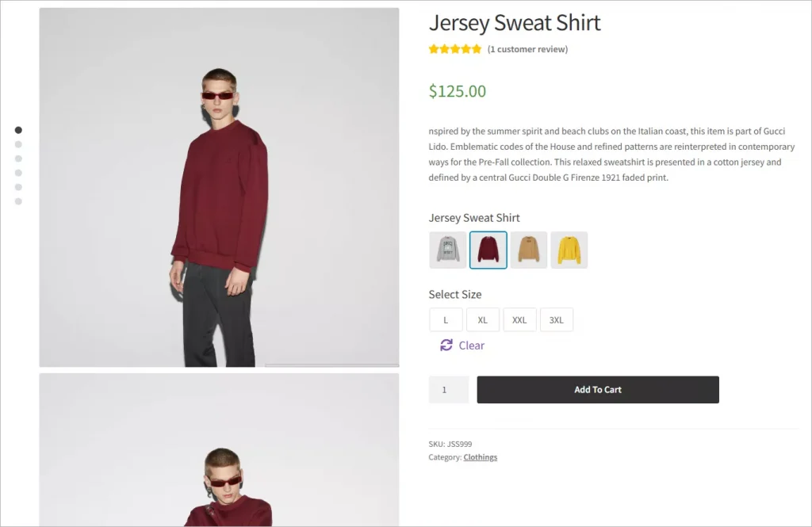Click Clear to reset variation selections
The width and height of the screenshot is (812, 527).
(471, 345)
